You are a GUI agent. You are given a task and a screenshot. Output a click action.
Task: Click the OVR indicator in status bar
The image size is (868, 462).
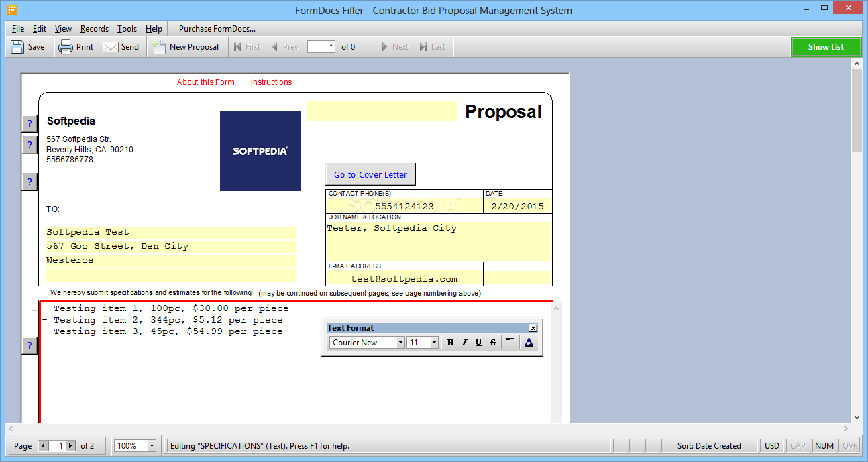tap(850, 445)
